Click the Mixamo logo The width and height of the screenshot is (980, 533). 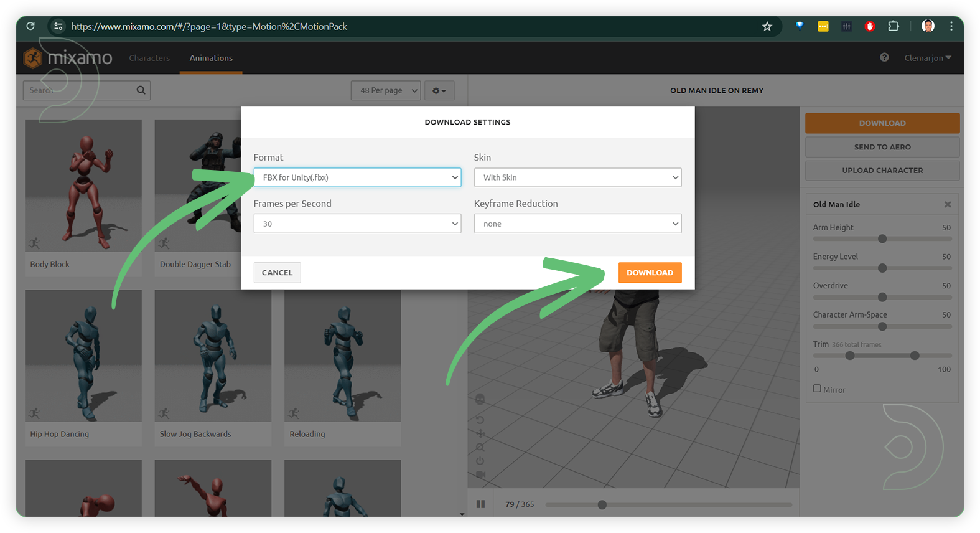[x=68, y=58]
